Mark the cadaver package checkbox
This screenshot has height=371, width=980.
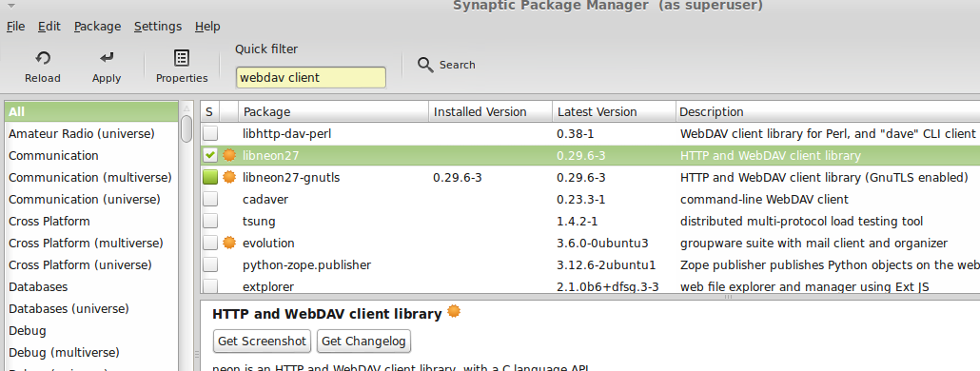coord(210,199)
